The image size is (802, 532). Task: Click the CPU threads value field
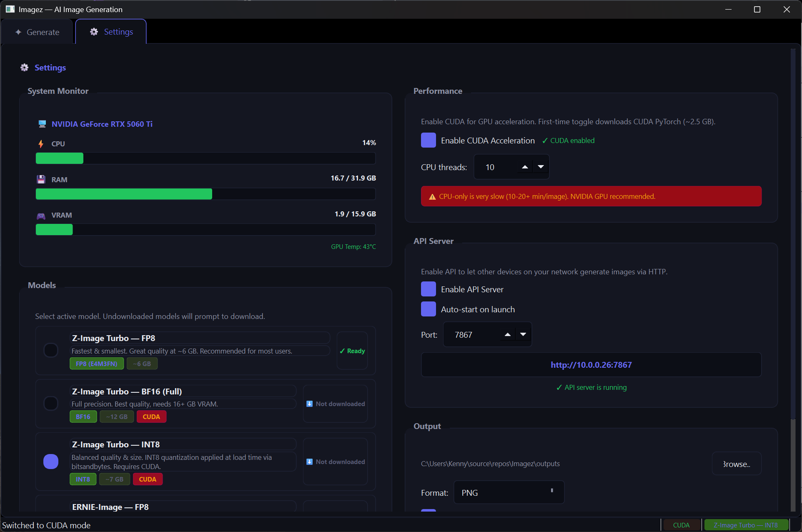[x=496, y=167]
